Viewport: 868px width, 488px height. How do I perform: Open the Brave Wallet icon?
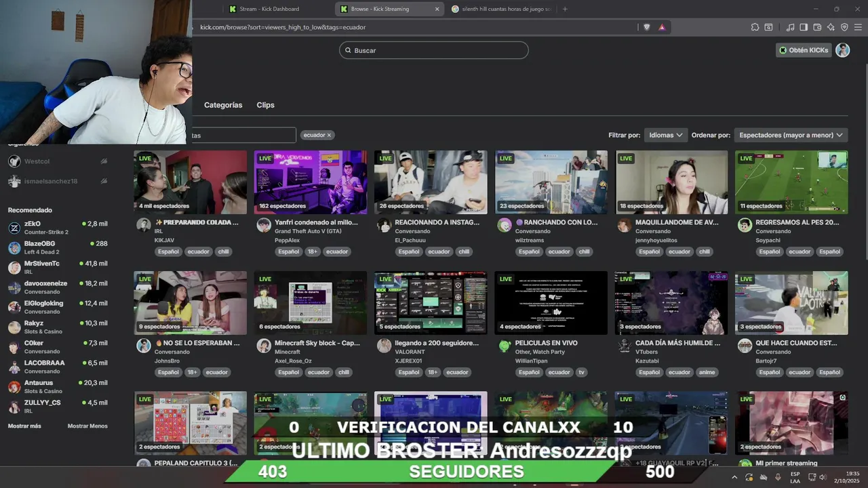pos(817,27)
